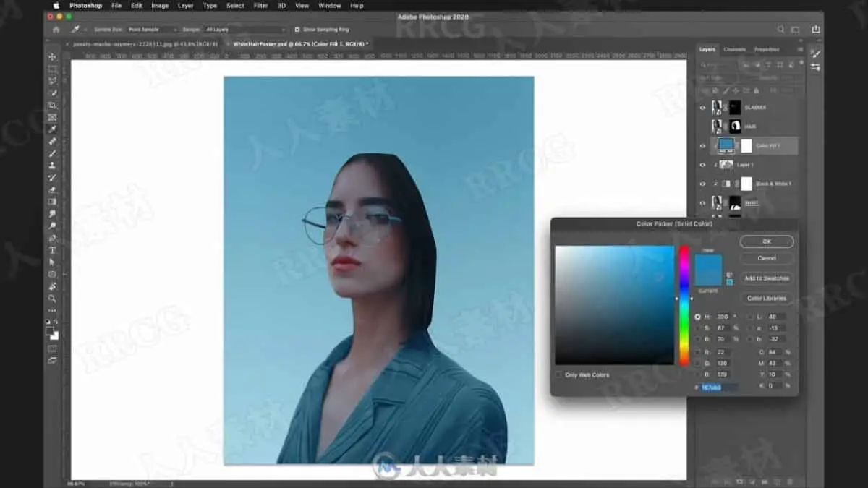Hide the Color Fill 1 layer
Image resolution: width=868 pixels, height=488 pixels.
[x=702, y=145]
